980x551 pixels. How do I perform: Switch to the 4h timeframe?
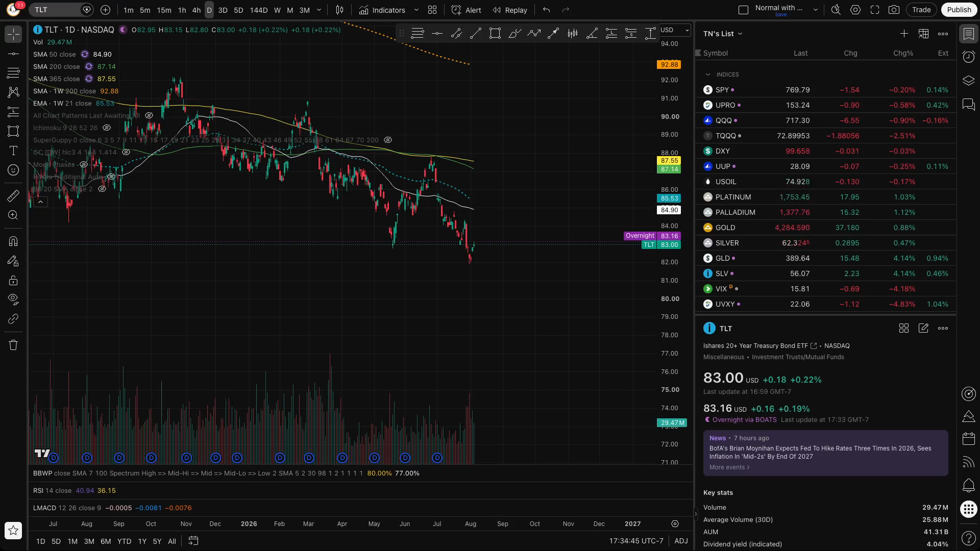[x=196, y=10]
